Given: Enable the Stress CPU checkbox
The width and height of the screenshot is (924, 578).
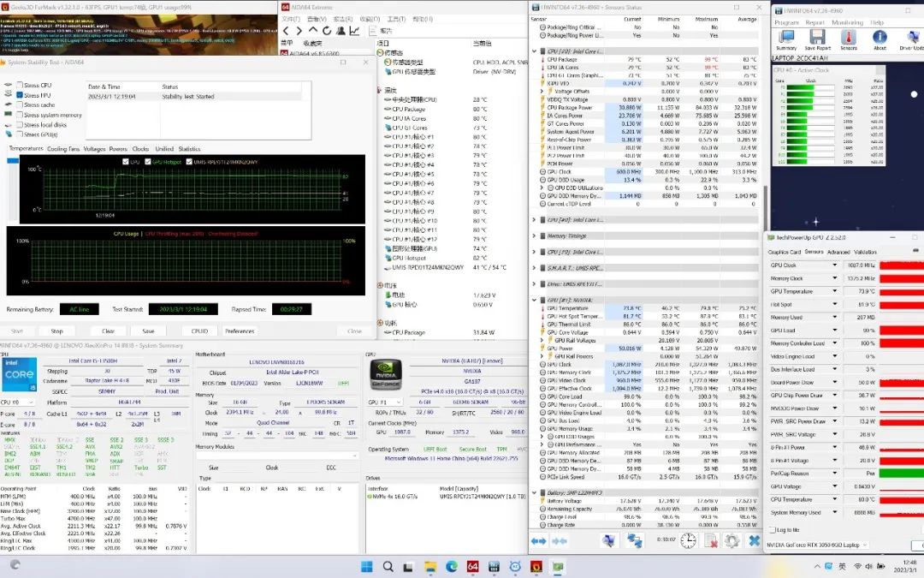Looking at the screenshot, I should [20, 86].
